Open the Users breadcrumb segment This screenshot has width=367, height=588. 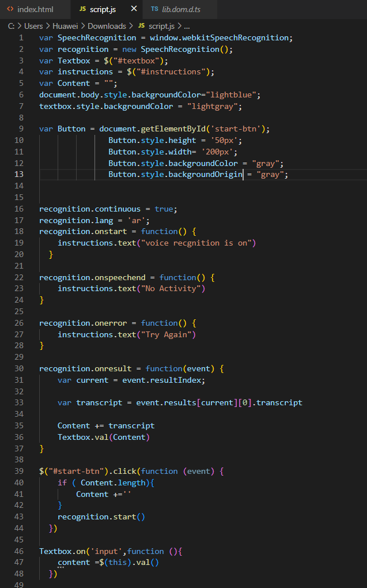[x=33, y=26]
